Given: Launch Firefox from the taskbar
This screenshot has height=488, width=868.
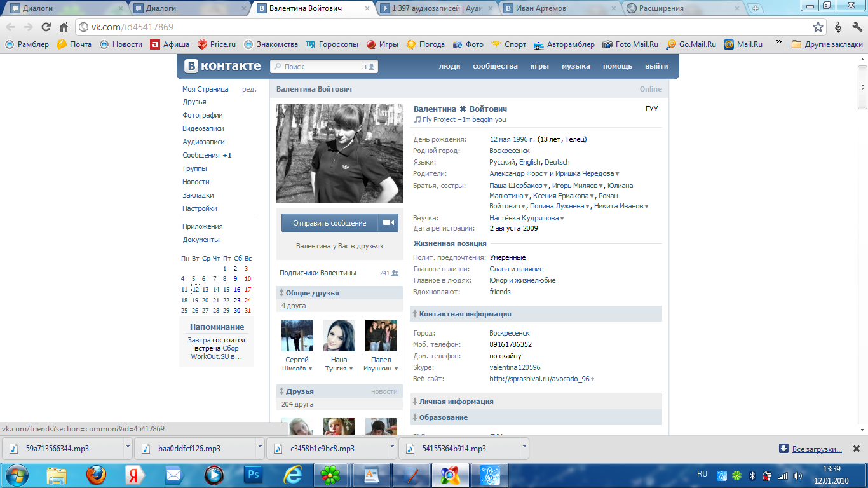Looking at the screenshot, I should pos(95,475).
